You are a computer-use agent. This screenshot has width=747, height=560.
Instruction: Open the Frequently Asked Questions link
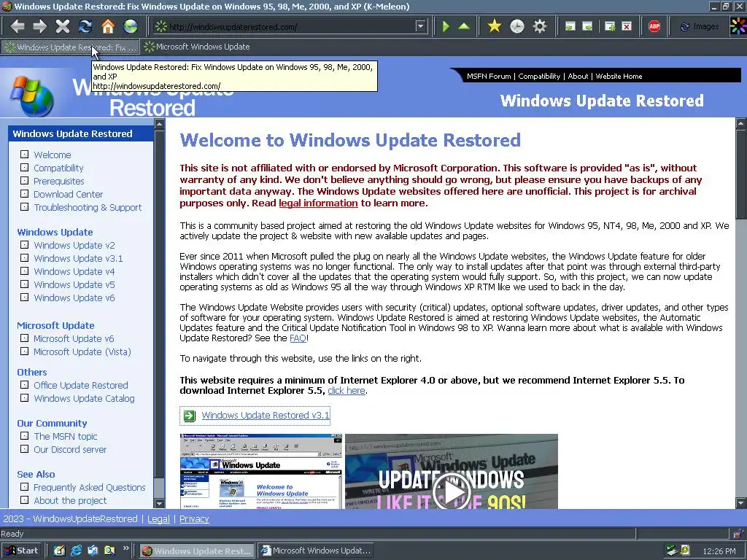[x=90, y=488]
